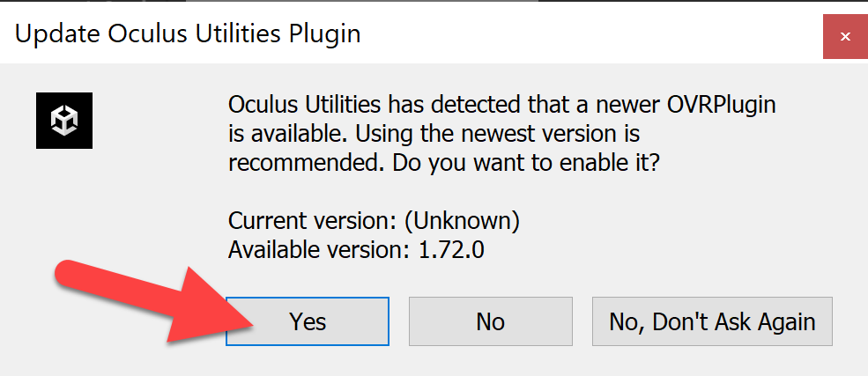
Task: Click the Current version: (Unknown) line
Action: (374, 221)
